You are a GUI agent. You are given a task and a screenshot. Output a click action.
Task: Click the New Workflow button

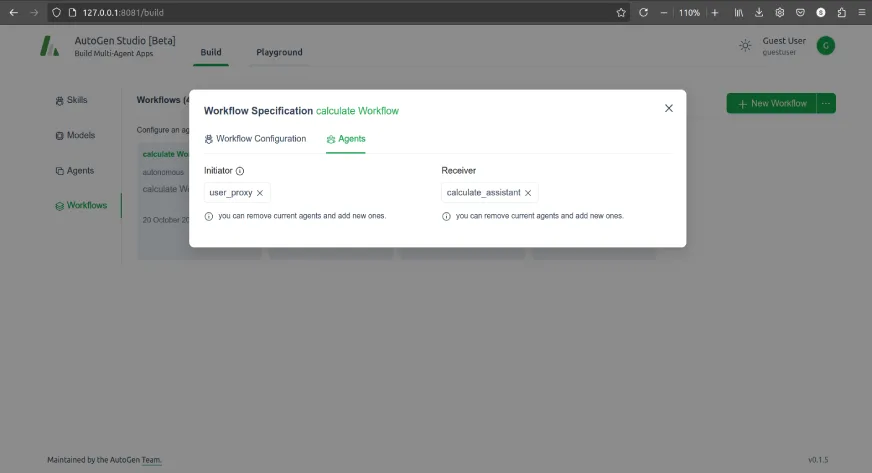point(771,103)
